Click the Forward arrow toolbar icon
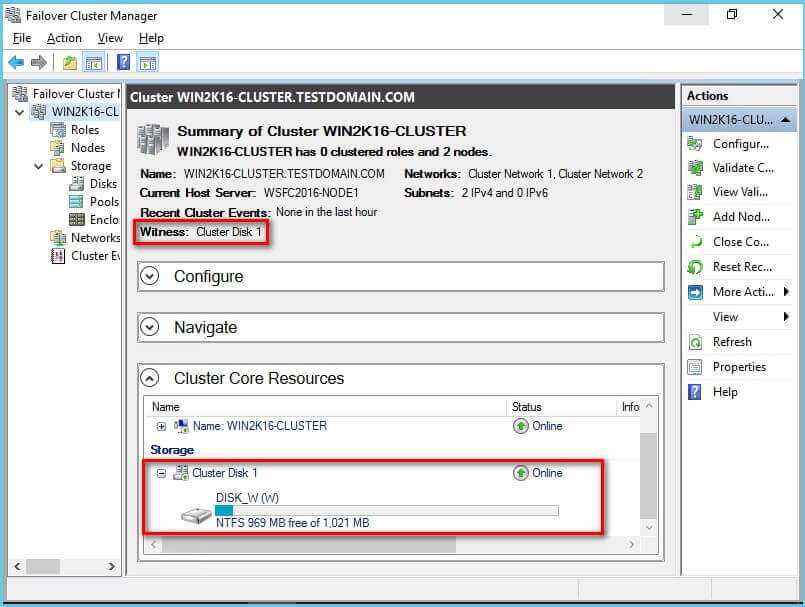The image size is (805, 607). point(39,63)
